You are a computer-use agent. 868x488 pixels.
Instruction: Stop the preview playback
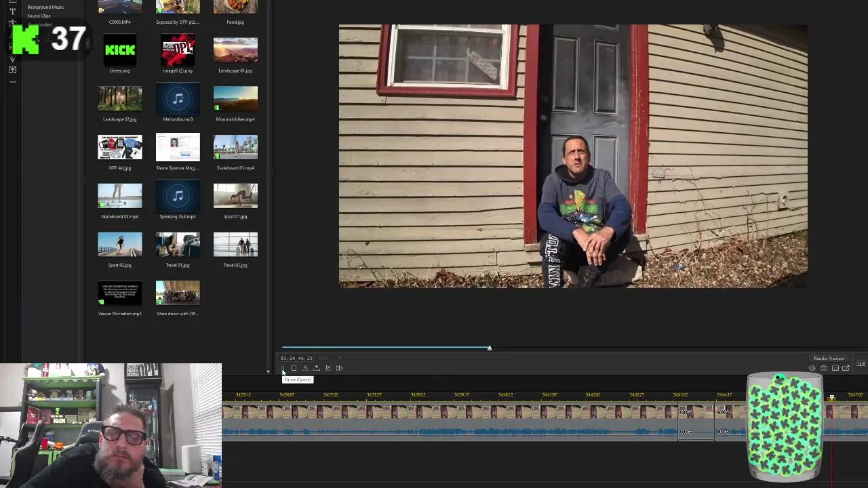[294, 368]
